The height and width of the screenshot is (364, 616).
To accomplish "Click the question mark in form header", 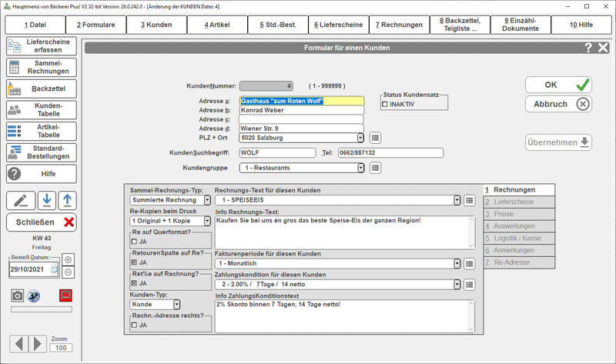I will point(588,48).
